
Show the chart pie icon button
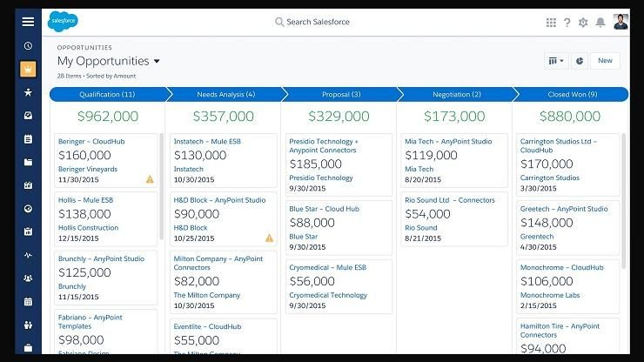580,61
